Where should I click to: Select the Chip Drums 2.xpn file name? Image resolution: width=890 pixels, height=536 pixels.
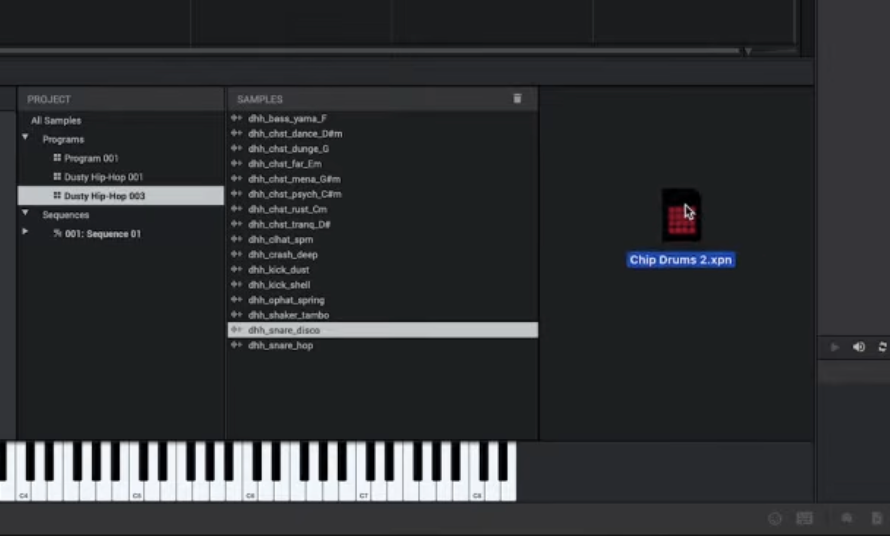click(681, 260)
